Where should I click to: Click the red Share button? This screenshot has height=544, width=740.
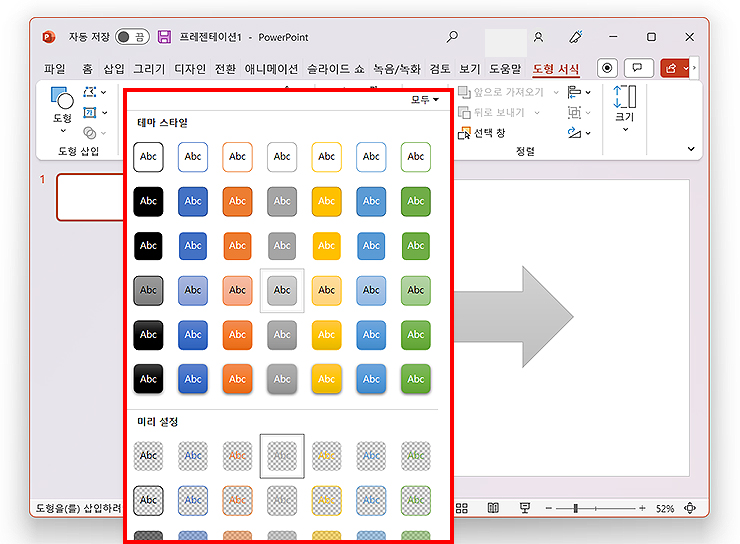674,68
